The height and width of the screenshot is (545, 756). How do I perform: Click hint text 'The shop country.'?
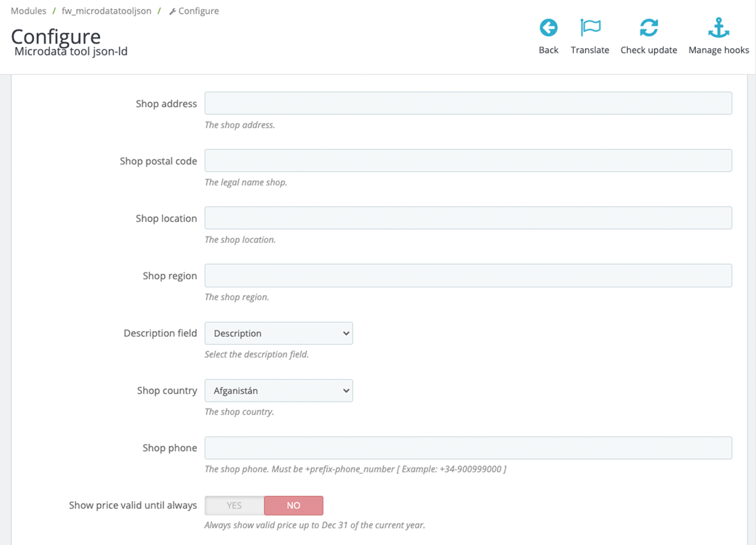[x=239, y=412]
